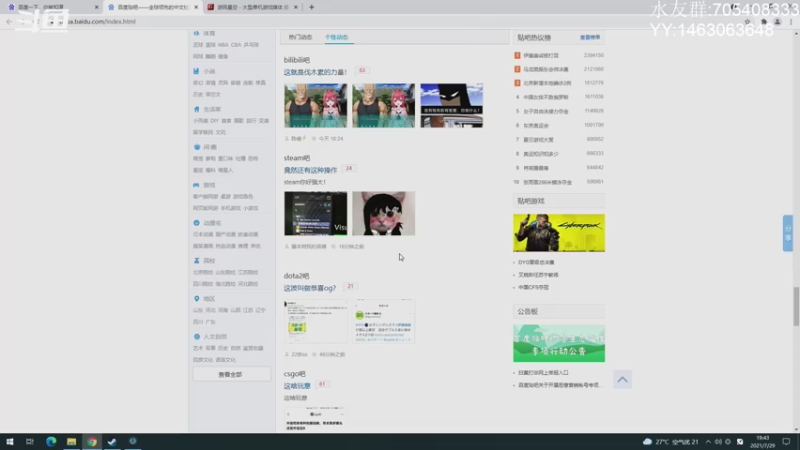Open the browser profile avatar icon

[778, 21]
